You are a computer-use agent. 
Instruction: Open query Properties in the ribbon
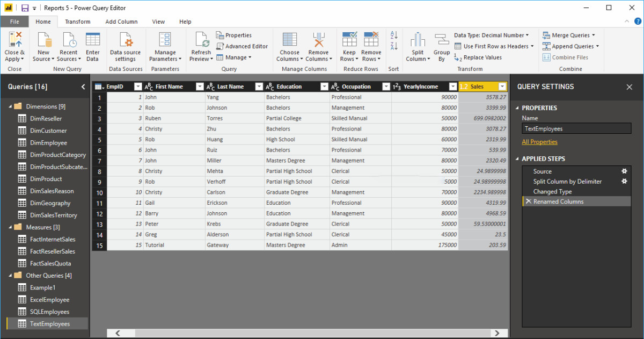pyautogui.click(x=234, y=35)
